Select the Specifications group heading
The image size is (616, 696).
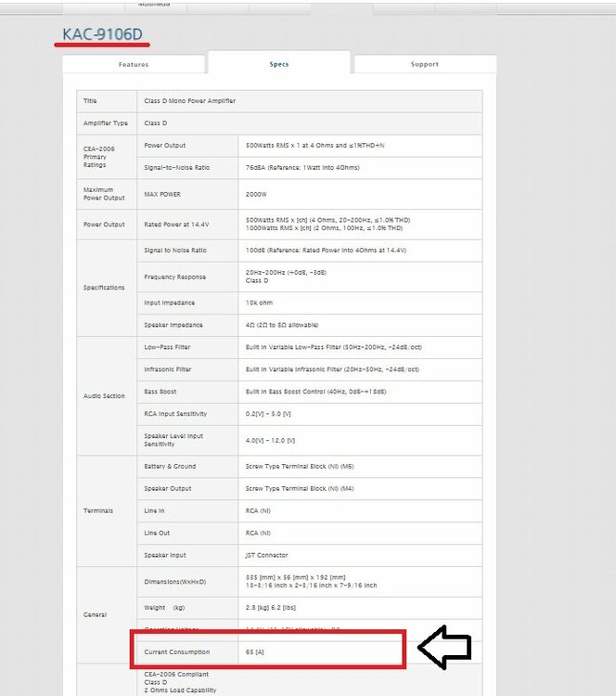point(104,287)
